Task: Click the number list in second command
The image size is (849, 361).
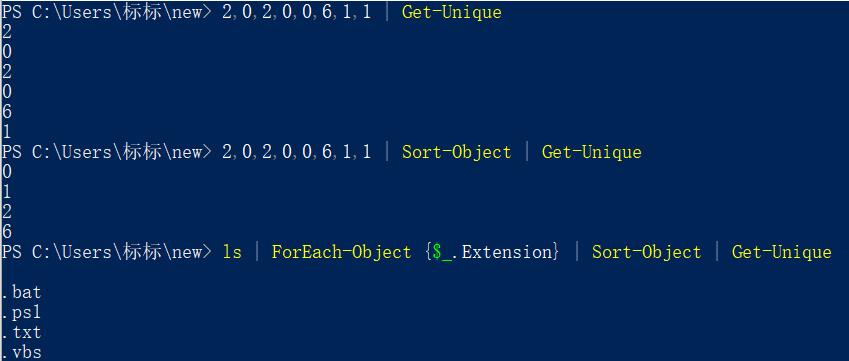Action: pos(297,152)
